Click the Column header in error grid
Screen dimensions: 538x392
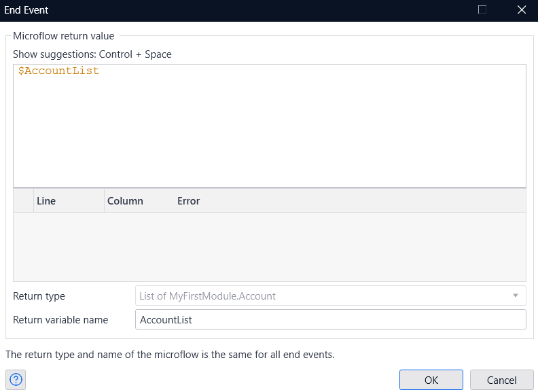coord(125,201)
